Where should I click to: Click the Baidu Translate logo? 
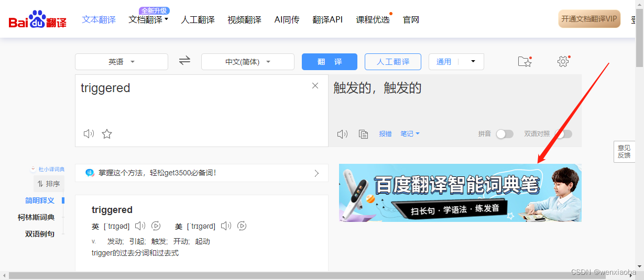(38, 20)
